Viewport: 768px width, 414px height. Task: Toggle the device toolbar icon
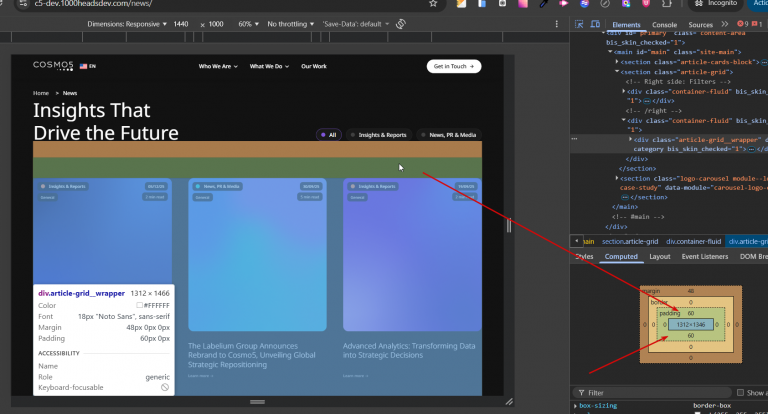595,24
